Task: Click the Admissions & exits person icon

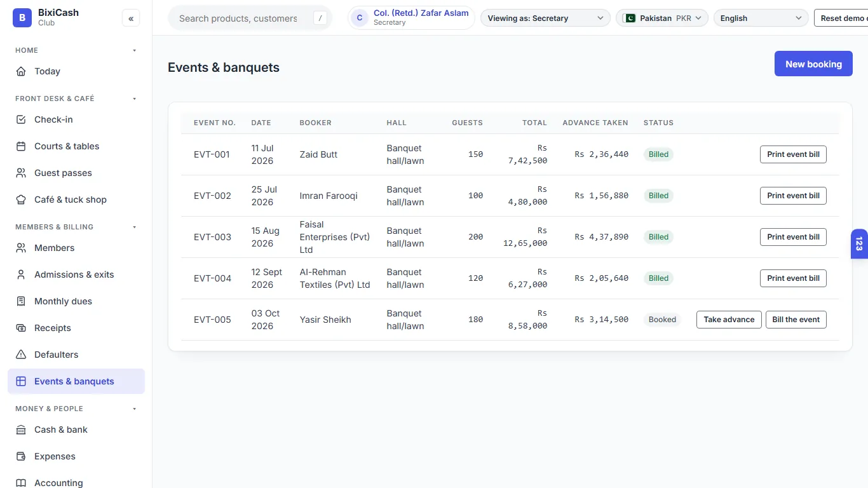Action: (x=21, y=274)
